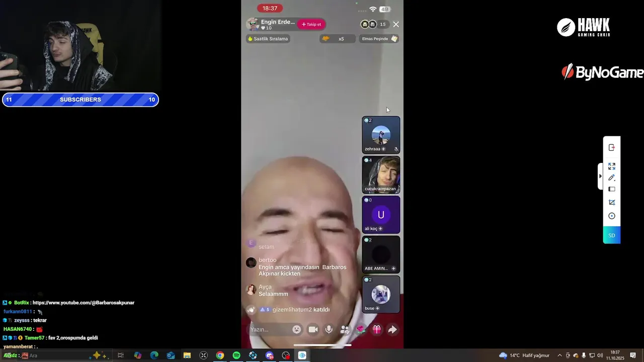Select cucukrampazan guest thumbnail
Viewport: 644px width, 362px height.
381,174
